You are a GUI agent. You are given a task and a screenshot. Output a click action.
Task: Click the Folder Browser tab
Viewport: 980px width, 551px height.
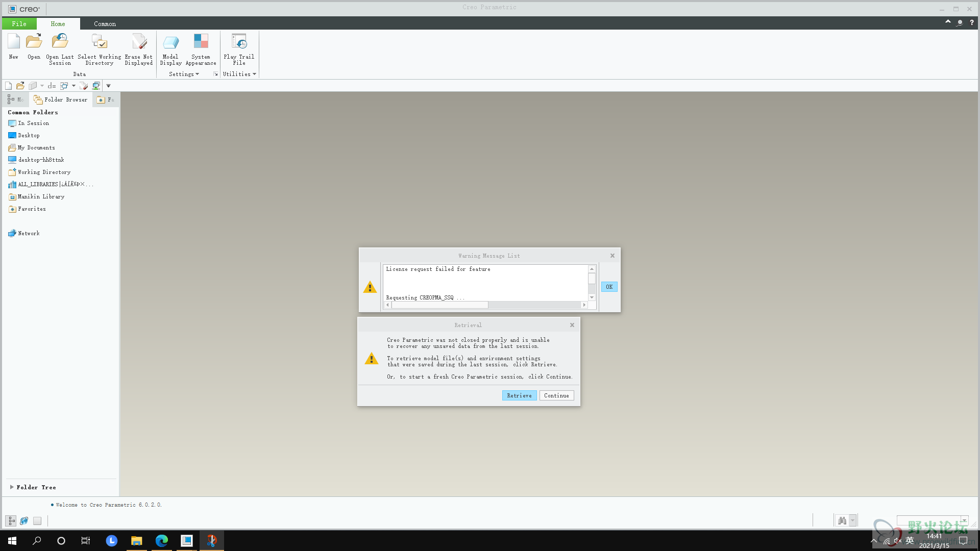point(61,99)
